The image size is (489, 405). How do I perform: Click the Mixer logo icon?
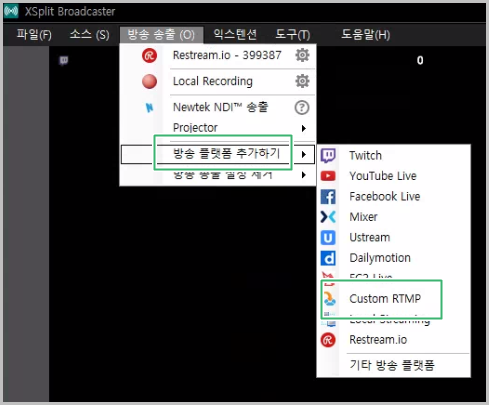(x=328, y=217)
